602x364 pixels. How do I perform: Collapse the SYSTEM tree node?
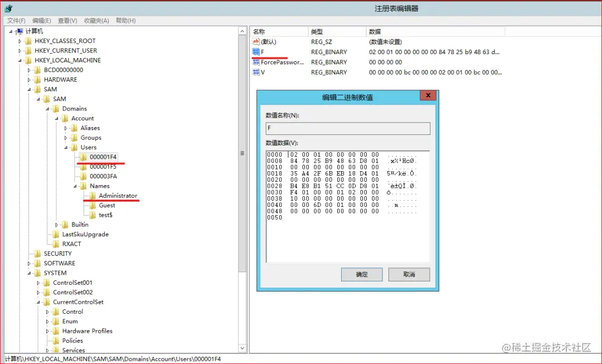[29, 273]
